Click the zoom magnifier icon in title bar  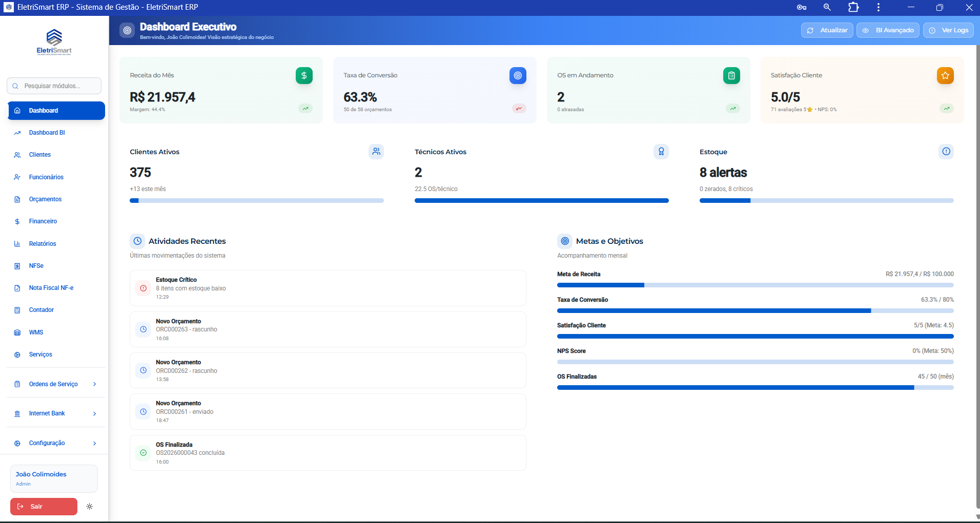(827, 7)
